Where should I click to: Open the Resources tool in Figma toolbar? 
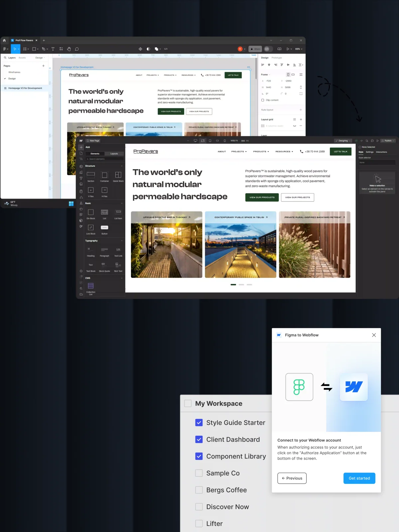click(61, 49)
